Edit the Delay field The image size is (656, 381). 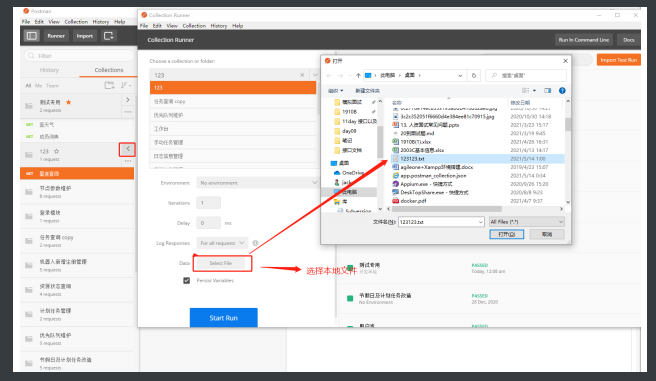pyautogui.click(x=208, y=223)
